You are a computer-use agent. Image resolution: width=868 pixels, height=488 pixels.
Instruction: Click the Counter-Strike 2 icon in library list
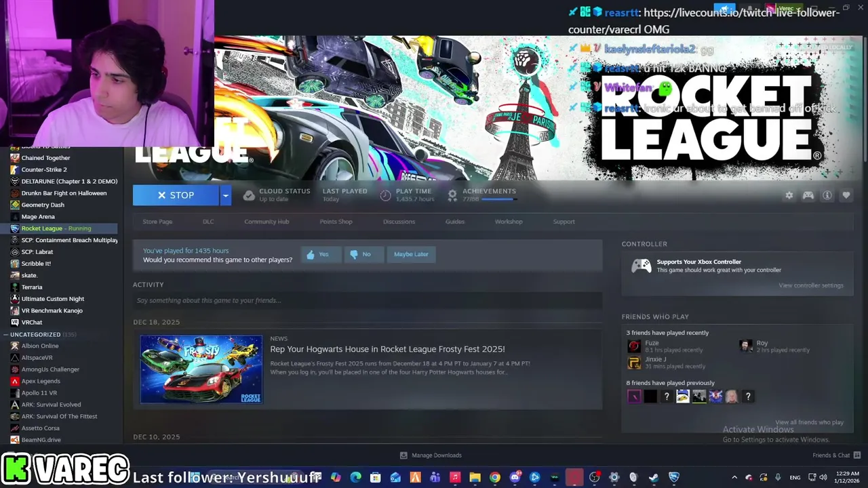(x=15, y=169)
